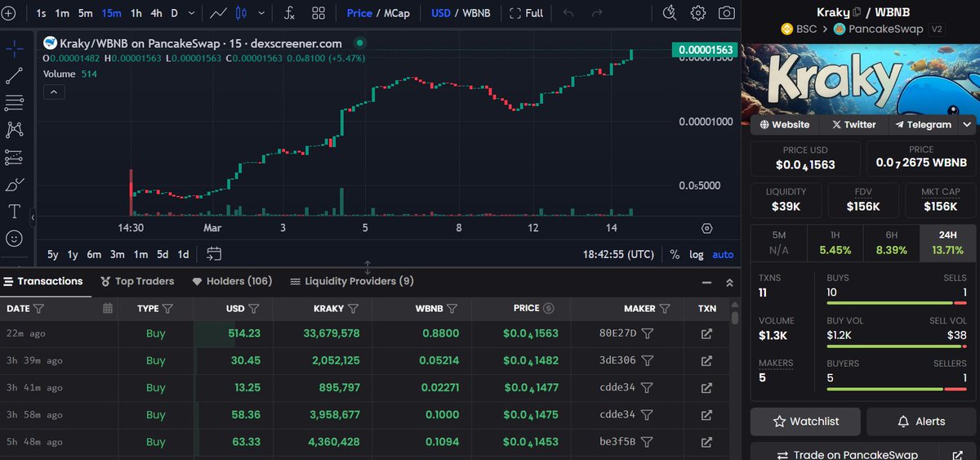Take a chart snapshot with the camera icon
The height and width of the screenshot is (460, 980).
pyautogui.click(x=726, y=13)
